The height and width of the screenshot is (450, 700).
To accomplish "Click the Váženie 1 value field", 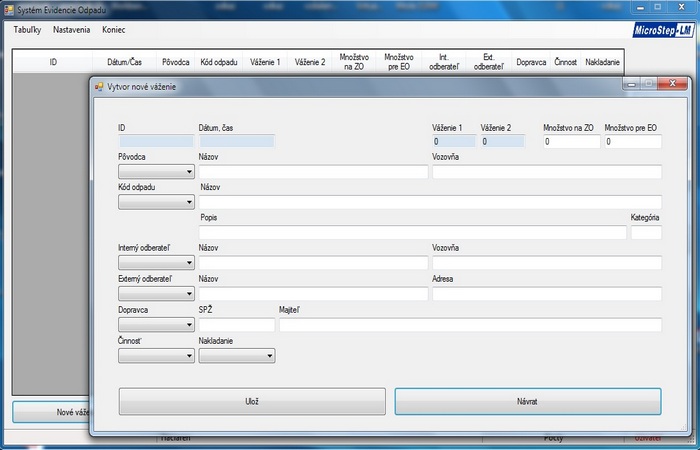I will (x=454, y=142).
